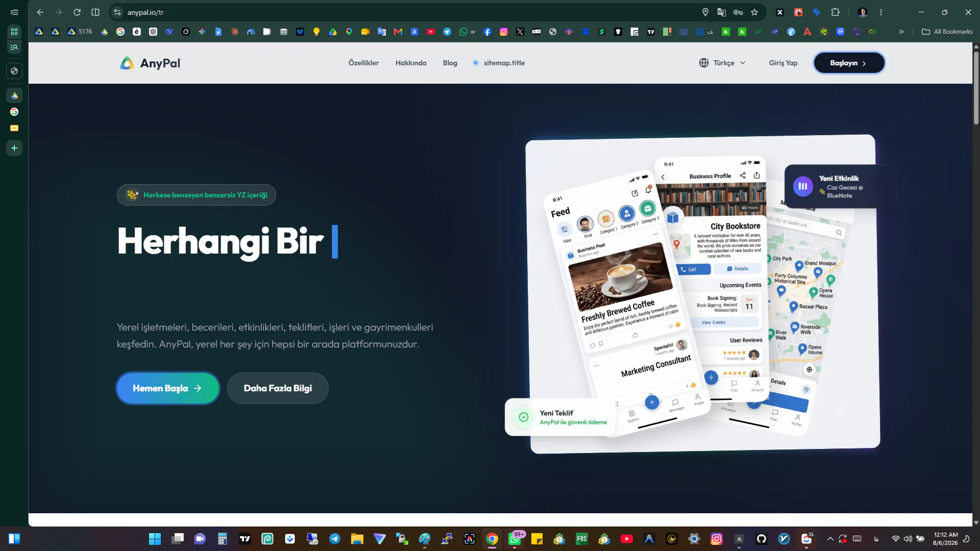Image resolution: width=980 pixels, height=551 pixels.
Task: Open the Google Drive bookmark in bookmarks bar
Action: [x=333, y=32]
